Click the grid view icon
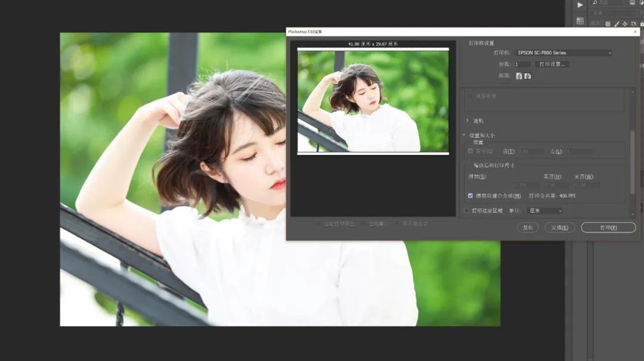Viewport: 644px width, 361px height. pyautogui.click(x=580, y=20)
